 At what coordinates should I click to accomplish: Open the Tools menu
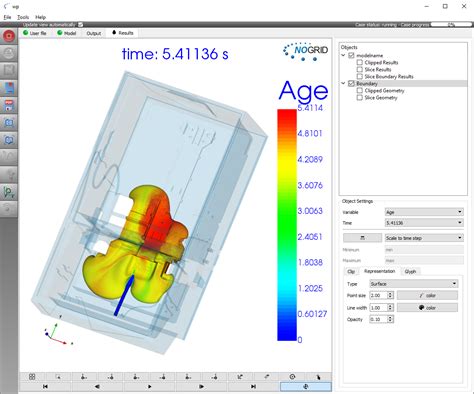[x=23, y=17]
